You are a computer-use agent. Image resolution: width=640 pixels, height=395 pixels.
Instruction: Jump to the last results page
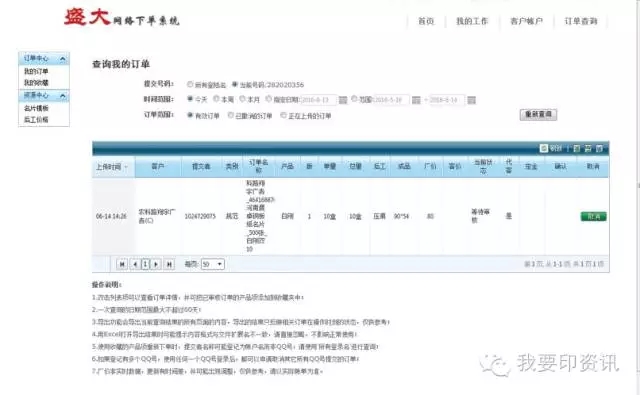[169, 264]
